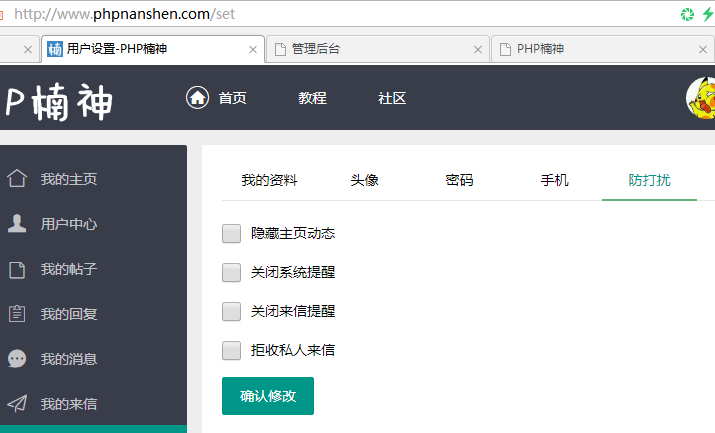The image size is (715, 433).
Task: Open the chat bubble icon beside 我的消息
Action: point(17,359)
